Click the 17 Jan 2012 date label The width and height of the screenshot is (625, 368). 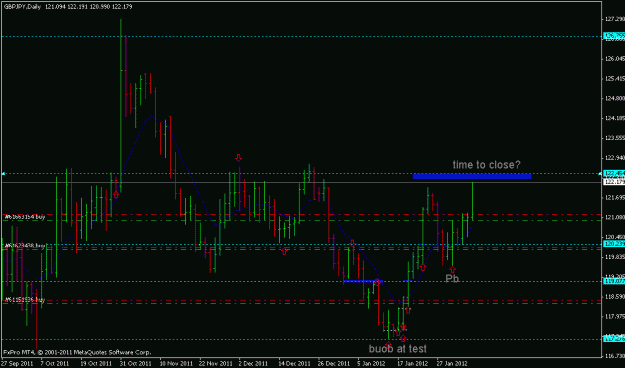[x=413, y=364]
